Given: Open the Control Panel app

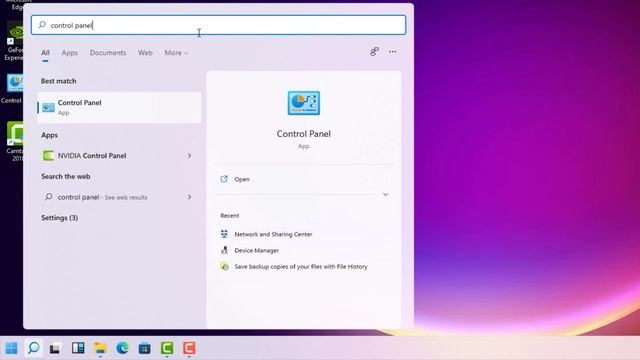Looking at the screenshot, I should 242,179.
